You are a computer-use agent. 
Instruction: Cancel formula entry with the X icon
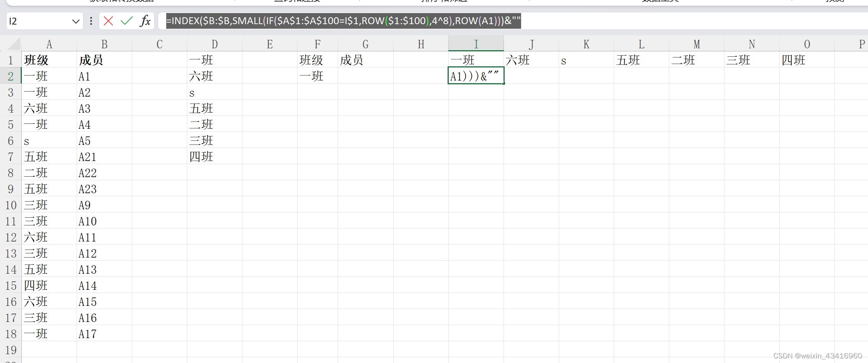click(x=108, y=21)
